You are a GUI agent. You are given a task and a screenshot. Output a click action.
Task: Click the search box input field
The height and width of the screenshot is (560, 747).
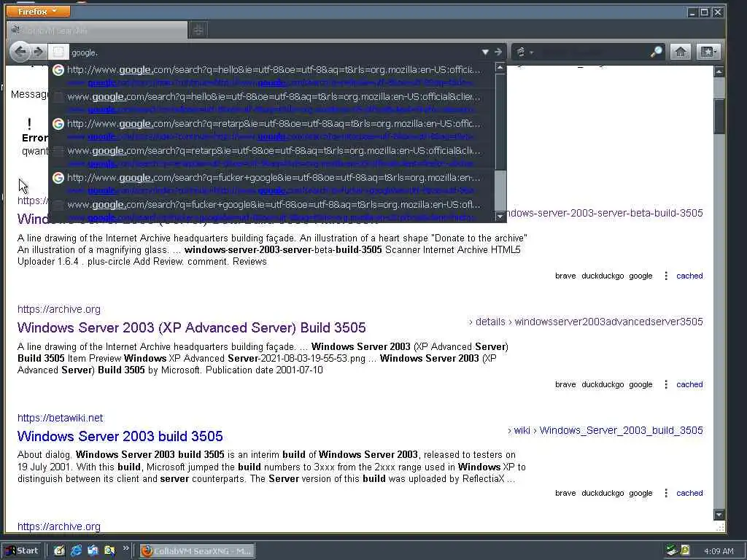pos(593,52)
